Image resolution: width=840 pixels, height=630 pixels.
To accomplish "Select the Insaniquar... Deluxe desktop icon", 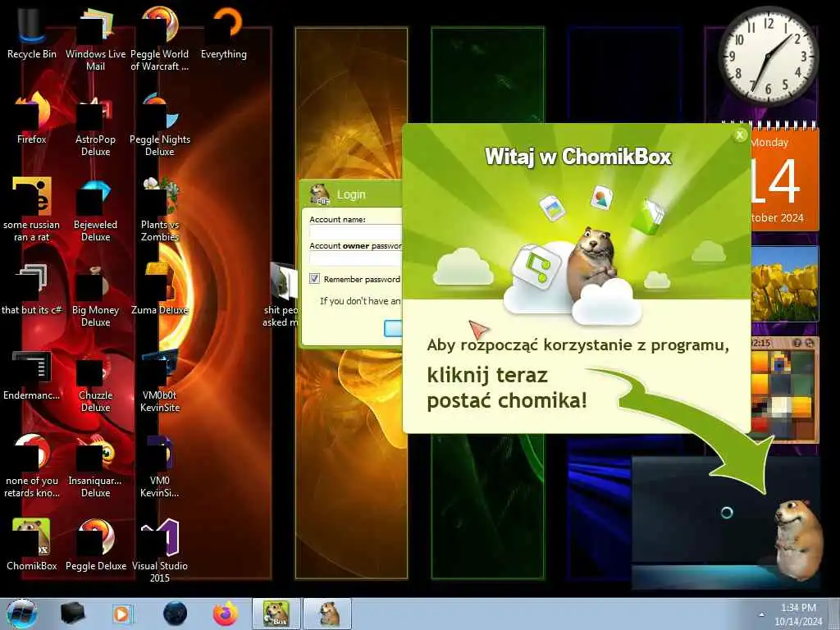I will (x=95, y=465).
